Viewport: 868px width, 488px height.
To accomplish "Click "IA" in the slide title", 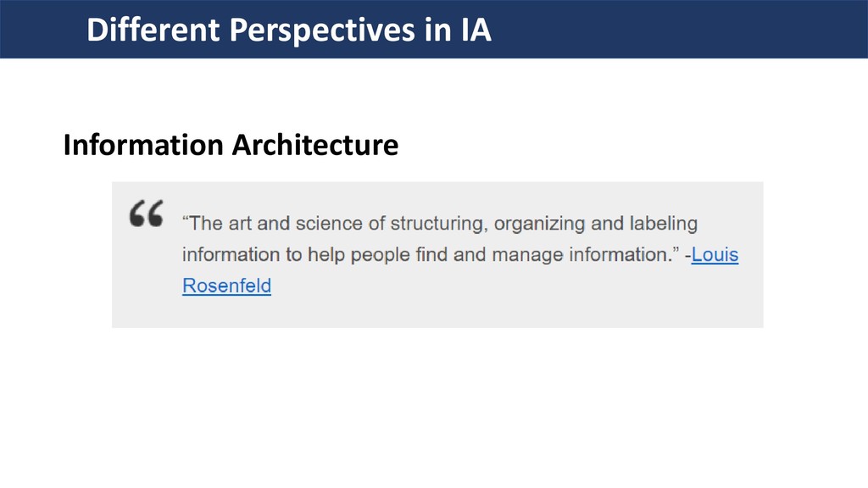I will (476, 30).
